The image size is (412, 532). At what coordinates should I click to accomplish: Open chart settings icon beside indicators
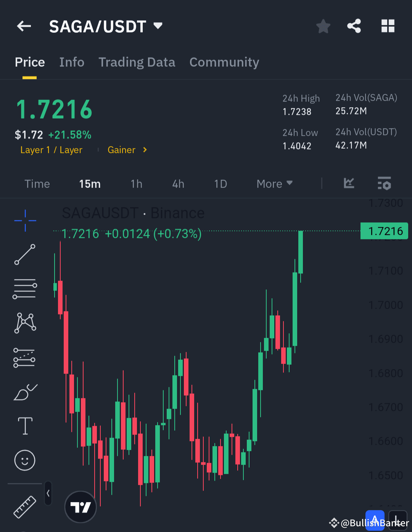click(384, 184)
